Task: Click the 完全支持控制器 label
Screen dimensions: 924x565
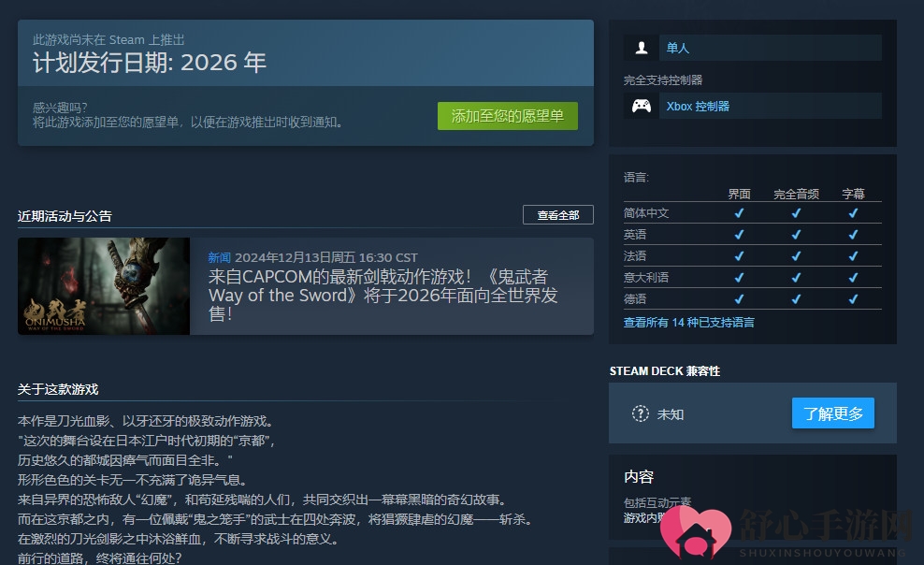Action: [x=663, y=80]
